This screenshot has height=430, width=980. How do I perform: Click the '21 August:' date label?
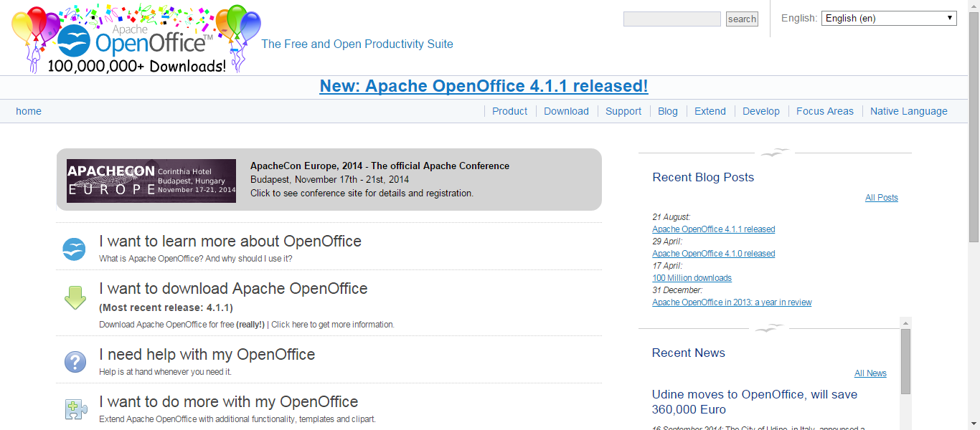pyautogui.click(x=672, y=217)
